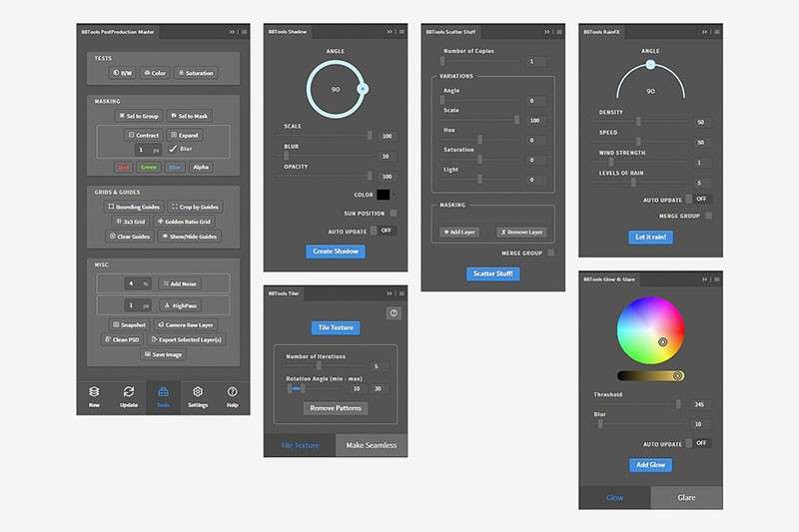The width and height of the screenshot is (799, 532).
Task: Toggle Auto Update in Shadow panel
Action: coord(384,231)
